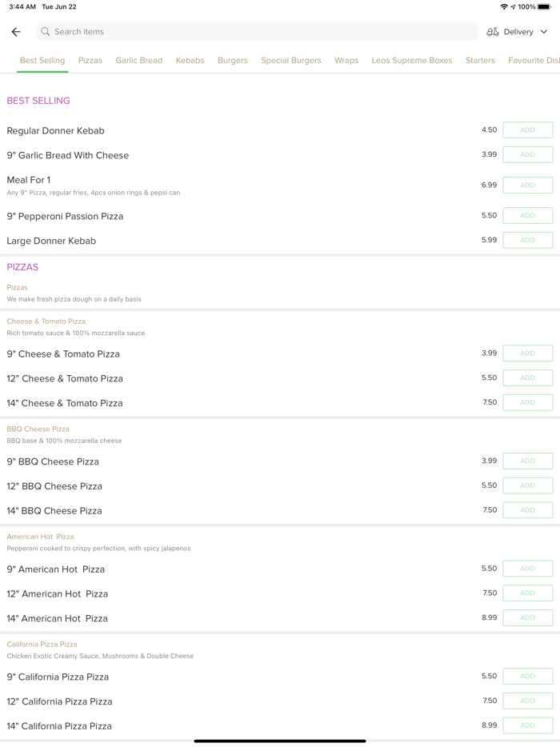This screenshot has width=560, height=747.
Task: Tap the delivery scooter icon
Action: [493, 32]
